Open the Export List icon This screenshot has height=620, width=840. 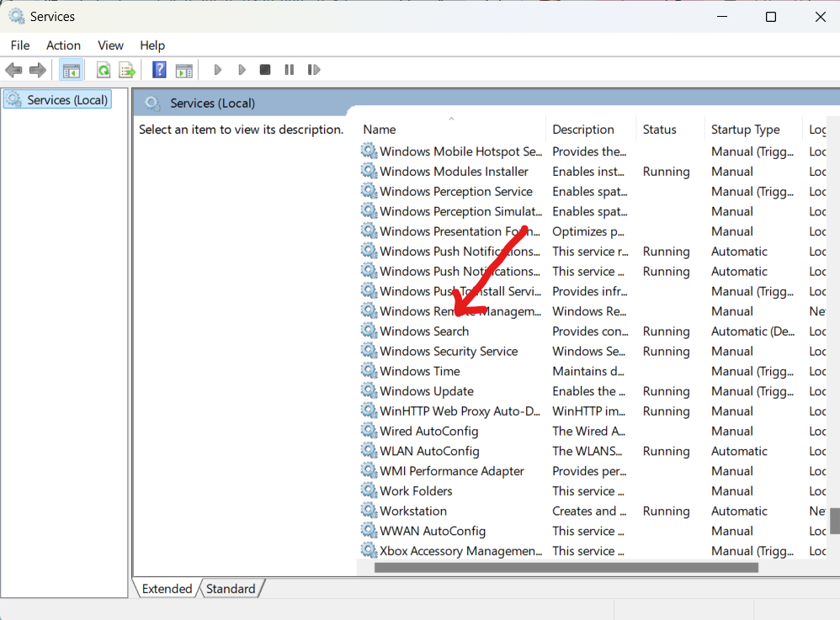point(127,69)
